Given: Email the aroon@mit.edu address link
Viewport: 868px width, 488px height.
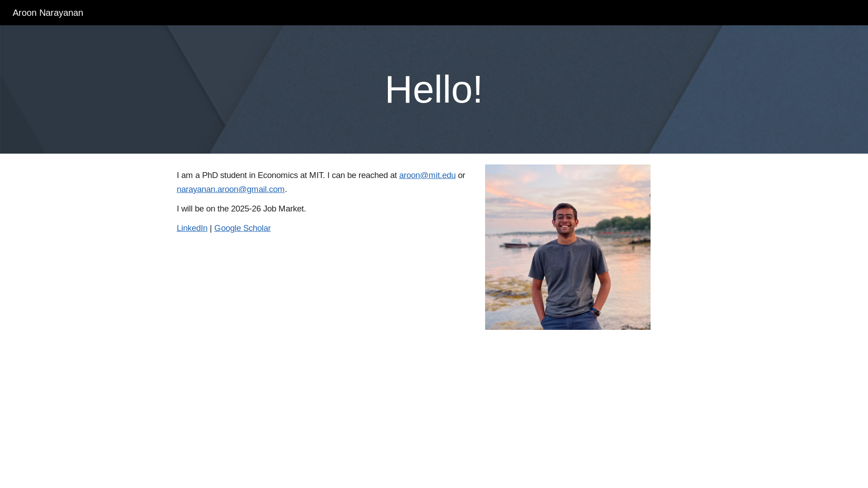Looking at the screenshot, I should [427, 175].
